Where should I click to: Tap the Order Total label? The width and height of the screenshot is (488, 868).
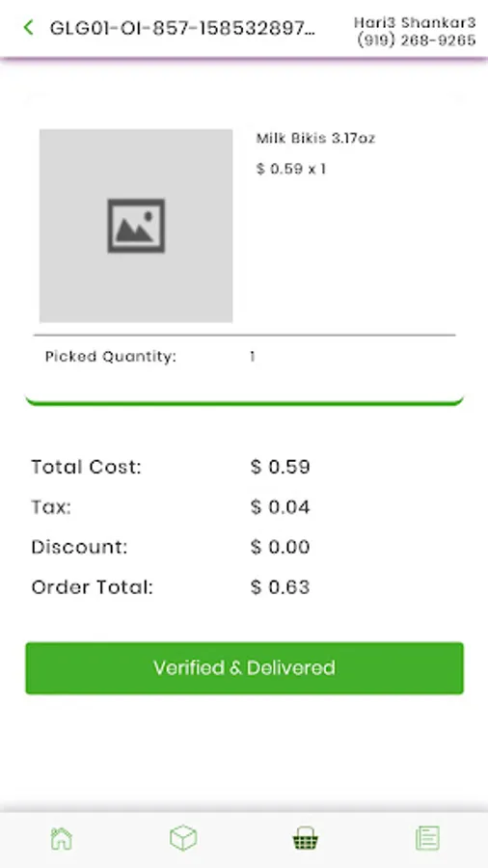(92, 586)
